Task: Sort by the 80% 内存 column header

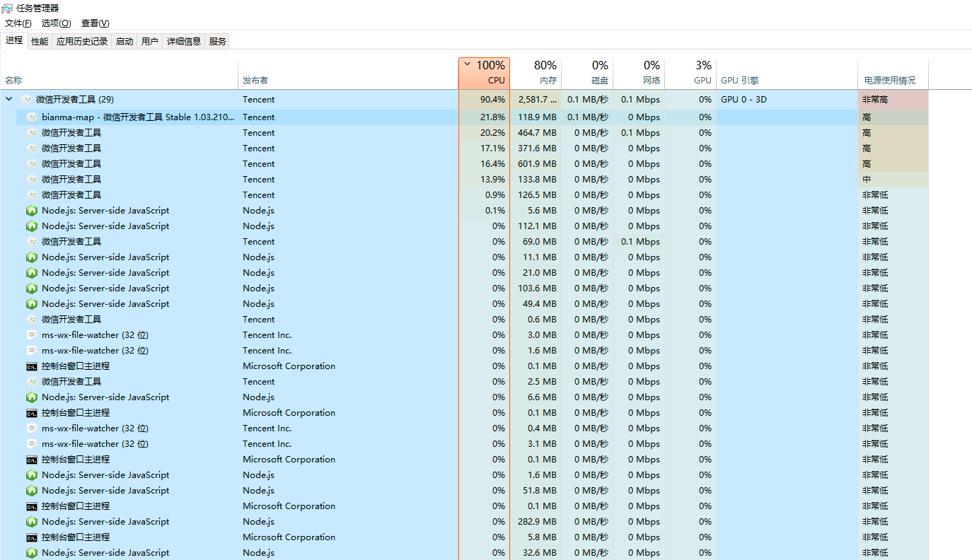Action: tap(536, 74)
